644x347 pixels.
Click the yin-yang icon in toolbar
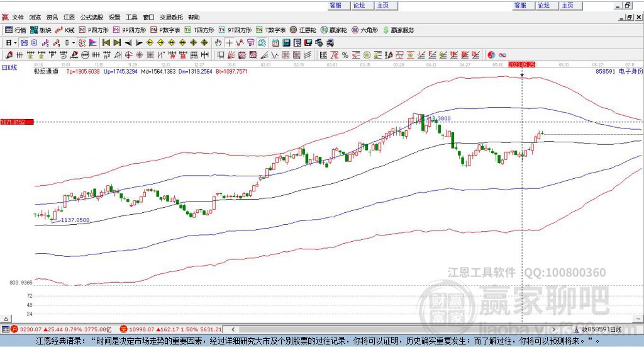pos(491,55)
